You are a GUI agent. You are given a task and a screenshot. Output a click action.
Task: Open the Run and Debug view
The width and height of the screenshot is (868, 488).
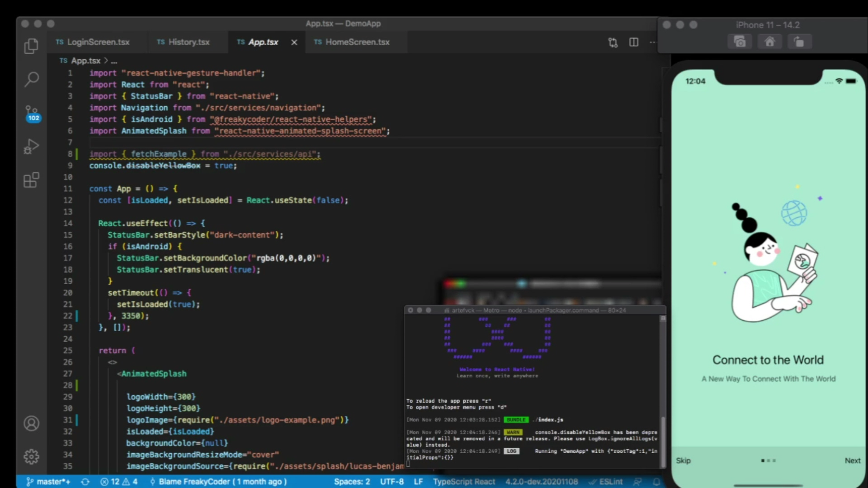click(31, 146)
